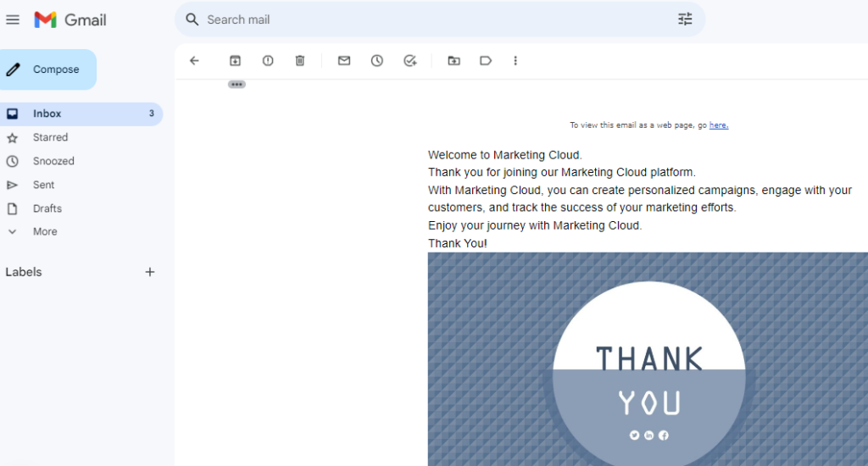Image resolution: width=868 pixels, height=466 pixels.
Task: Open the Labels tag icon in toolbar
Action: pos(486,61)
